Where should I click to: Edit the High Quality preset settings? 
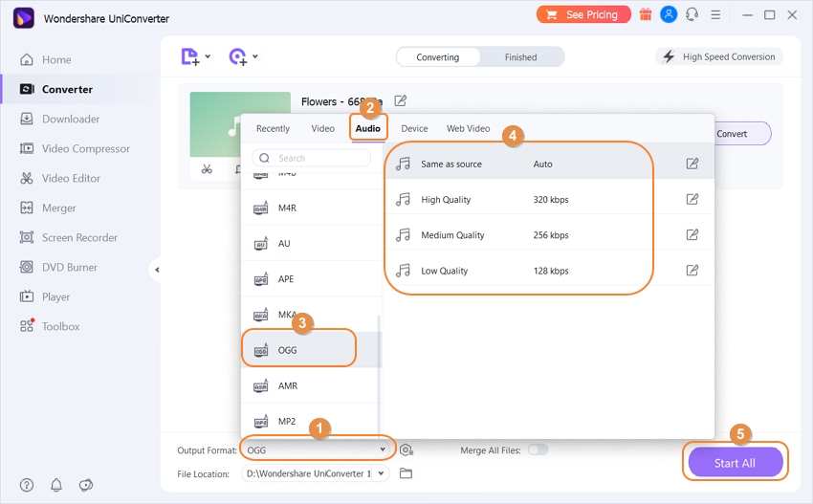(x=692, y=199)
